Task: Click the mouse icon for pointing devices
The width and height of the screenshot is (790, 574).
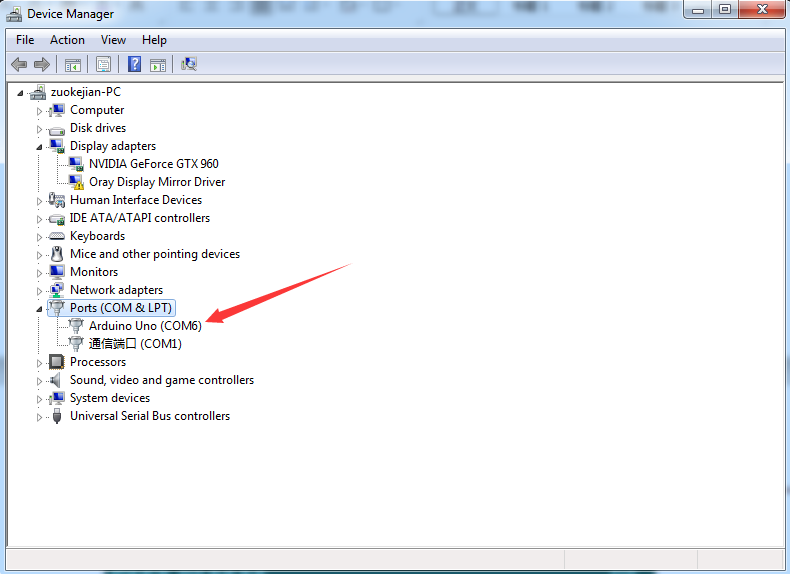Action: [57, 254]
